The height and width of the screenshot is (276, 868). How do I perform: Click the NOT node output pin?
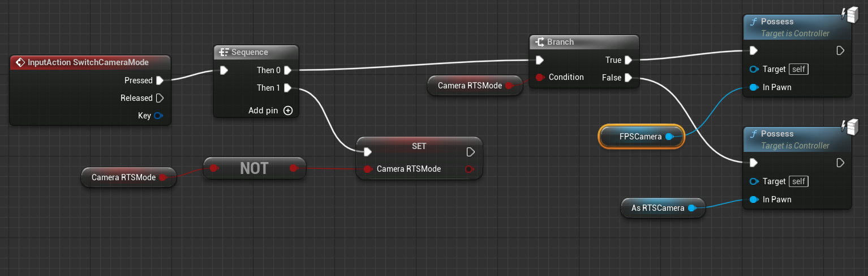click(293, 168)
